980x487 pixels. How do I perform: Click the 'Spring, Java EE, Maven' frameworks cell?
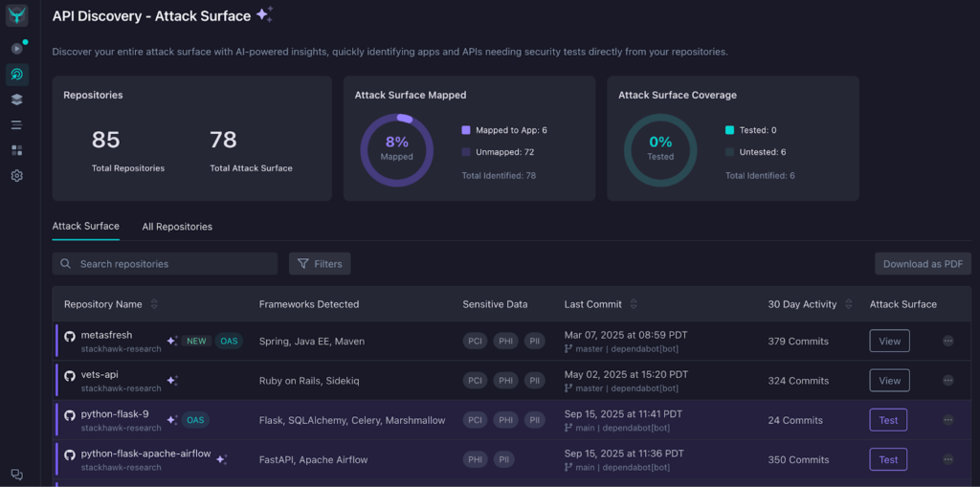pyautogui.click(x=312, y=341)
